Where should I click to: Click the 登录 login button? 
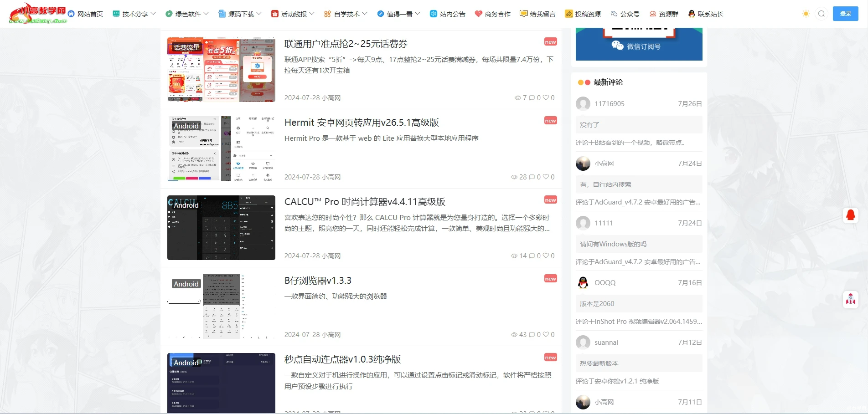point(846,14)
